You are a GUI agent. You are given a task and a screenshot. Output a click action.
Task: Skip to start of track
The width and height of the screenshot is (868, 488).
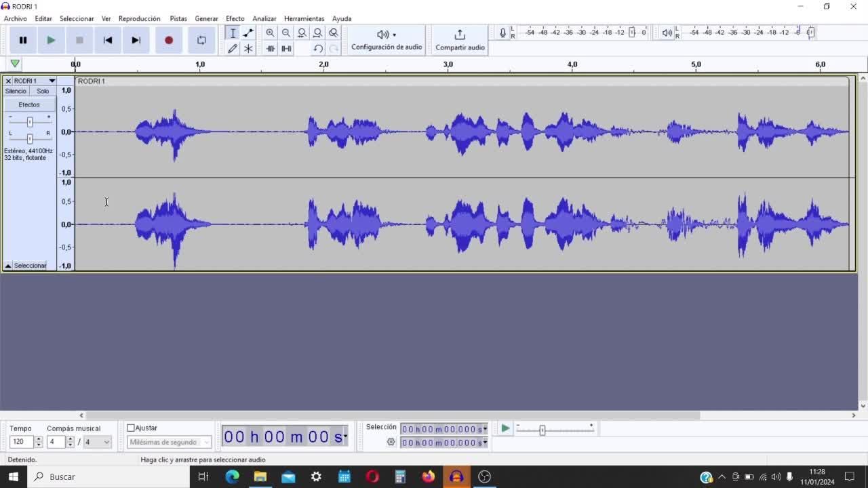(108, 40)
